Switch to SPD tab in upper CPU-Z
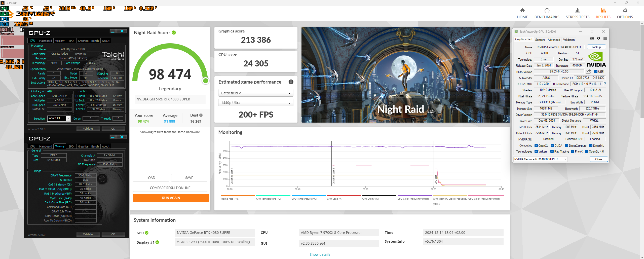 click(71, 41)
